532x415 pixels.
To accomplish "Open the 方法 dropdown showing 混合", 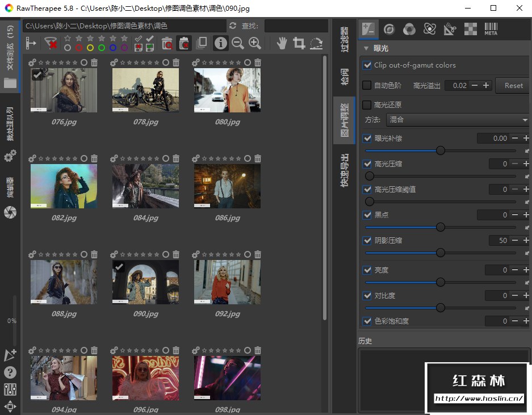I will tap(457, 120).
